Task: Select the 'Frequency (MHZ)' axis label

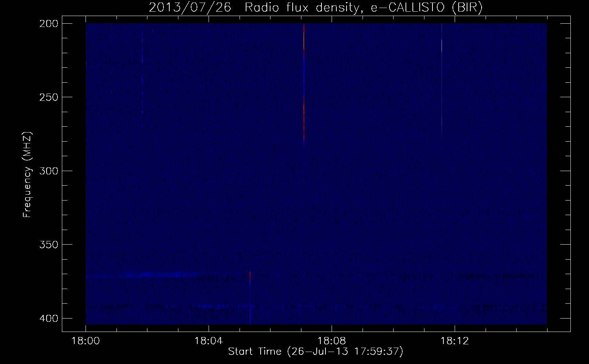Action: click(27, 175)
